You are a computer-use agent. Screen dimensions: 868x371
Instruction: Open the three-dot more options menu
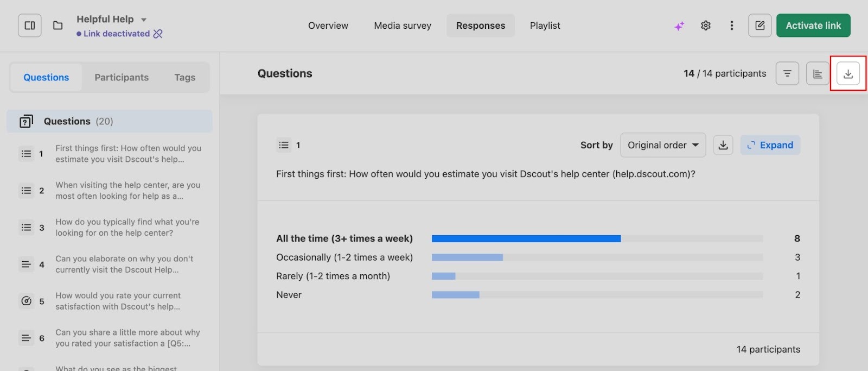[731, 26]
